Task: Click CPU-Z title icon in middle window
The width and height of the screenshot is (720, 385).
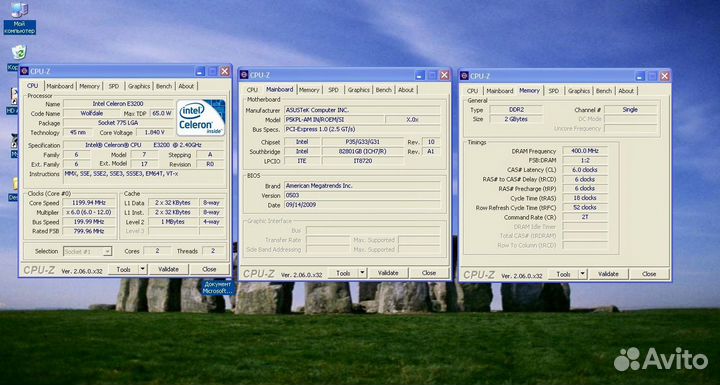Action: [x=244, y=75]
